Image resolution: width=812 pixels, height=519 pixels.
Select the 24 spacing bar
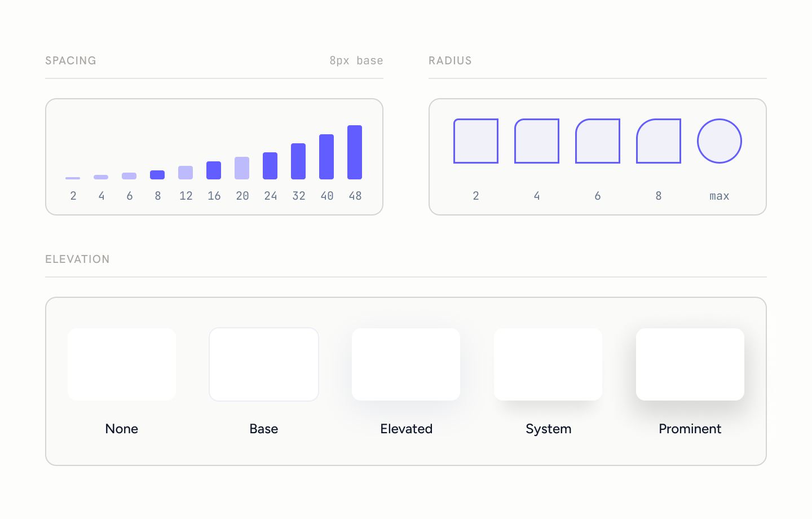click(270, 166)
